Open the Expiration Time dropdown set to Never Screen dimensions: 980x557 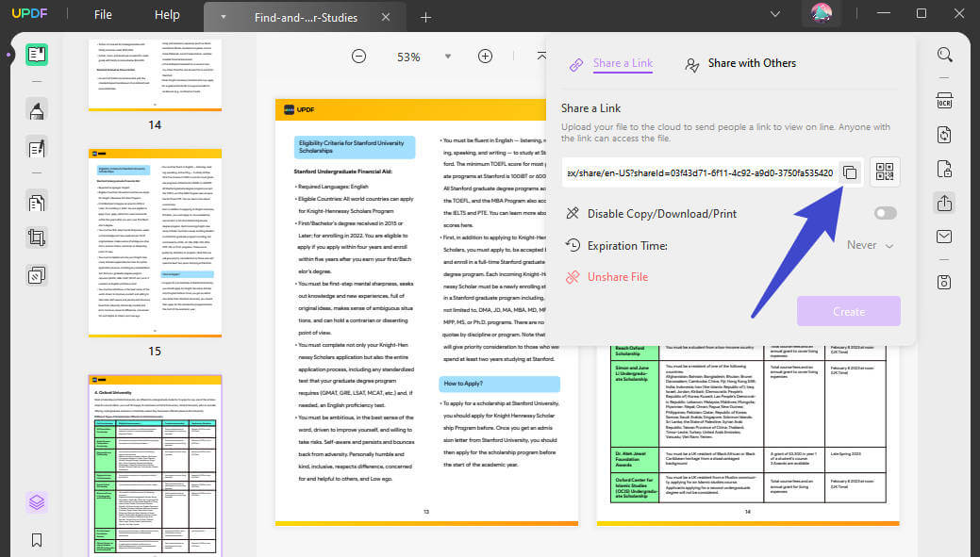869,245
